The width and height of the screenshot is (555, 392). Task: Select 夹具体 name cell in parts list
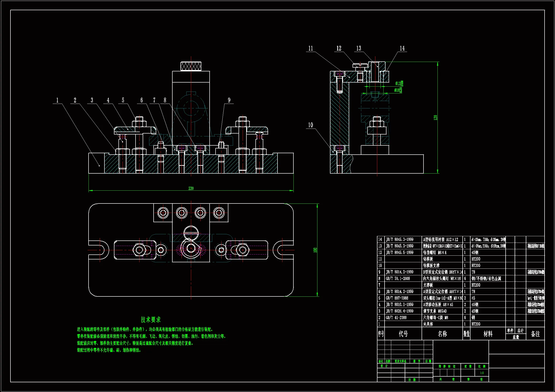[428, 324]
